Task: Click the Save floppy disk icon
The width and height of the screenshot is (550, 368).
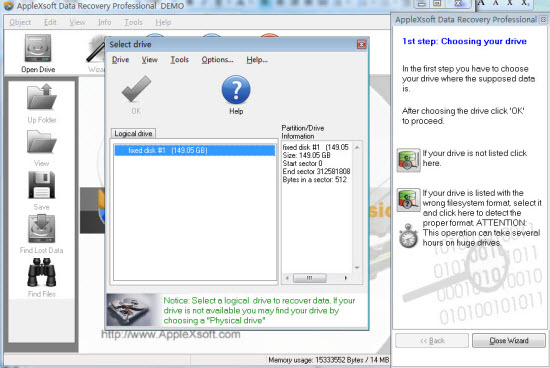Action: point(42,185)
